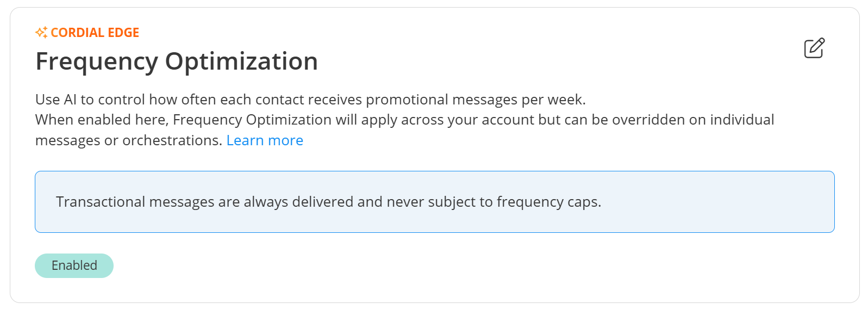
Task: Click 'promotional messages per week' text
Action: [476, 100]
